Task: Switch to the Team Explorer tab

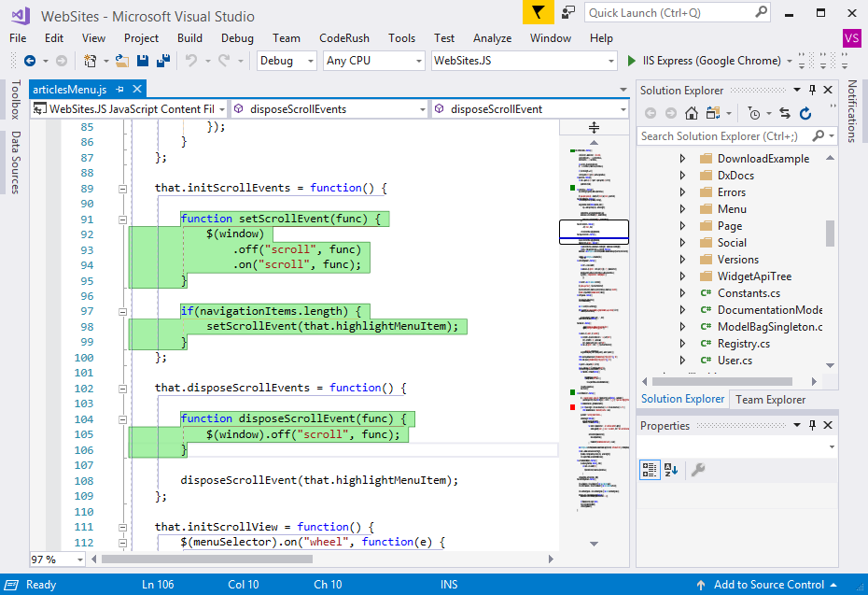Action: tap(772, 398)
